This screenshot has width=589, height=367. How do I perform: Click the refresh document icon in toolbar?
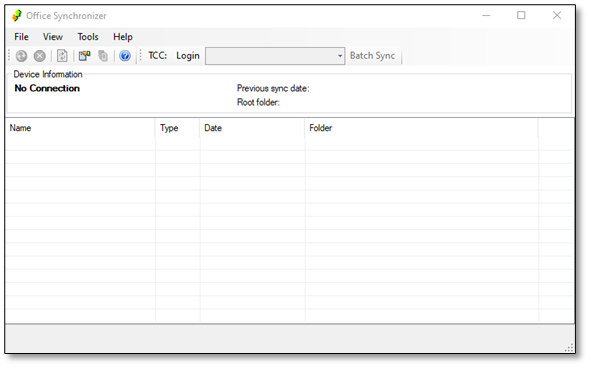(x=62, y=56)
